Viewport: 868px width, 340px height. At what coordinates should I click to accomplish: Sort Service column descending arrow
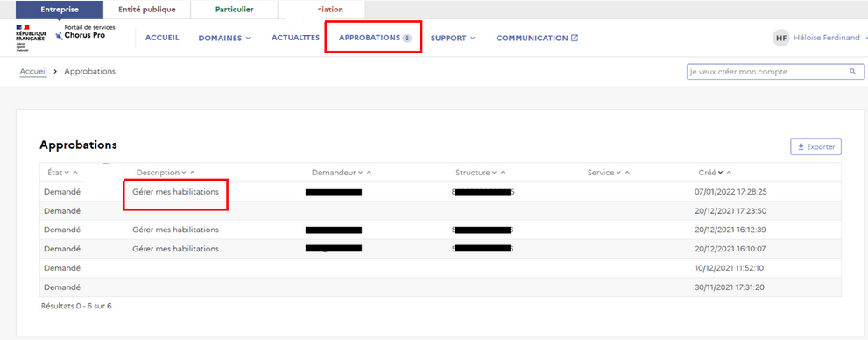618,173
